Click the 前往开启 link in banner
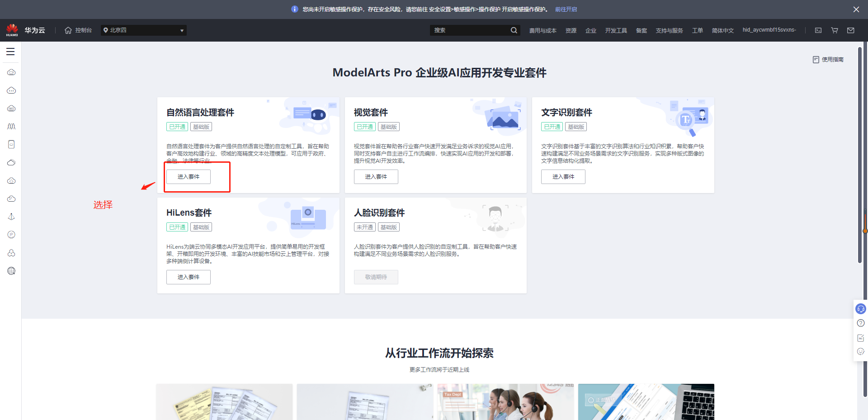Screen dimensions: 868x420 [x=566, y=9]
